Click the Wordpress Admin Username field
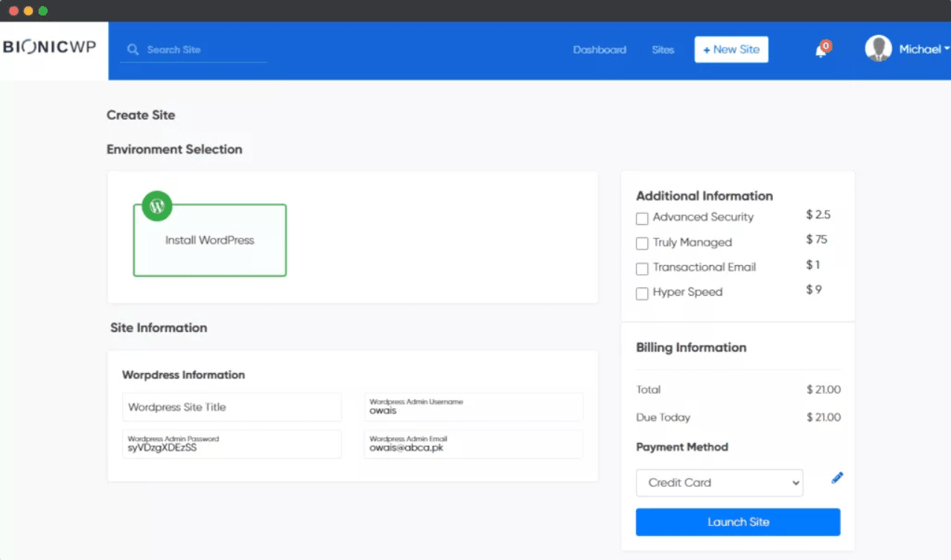Viewport: 951px width, 560px height. [x=474, y=407]
